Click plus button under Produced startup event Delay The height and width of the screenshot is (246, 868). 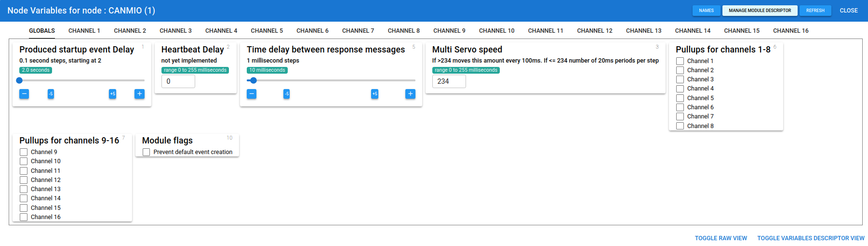pyautogui.click(x=139, y=94)
